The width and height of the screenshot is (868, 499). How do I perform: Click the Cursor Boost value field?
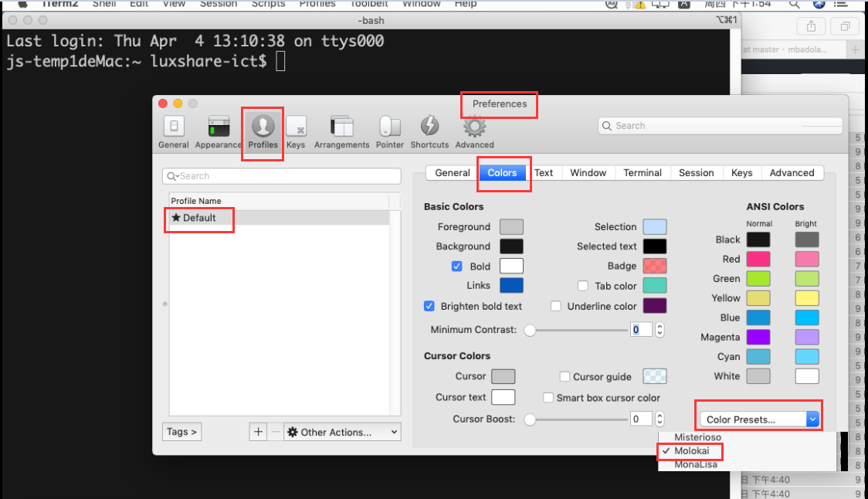642,419
